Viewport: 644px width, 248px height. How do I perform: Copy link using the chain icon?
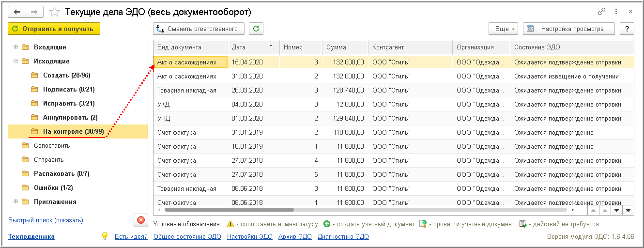point(602,12)
